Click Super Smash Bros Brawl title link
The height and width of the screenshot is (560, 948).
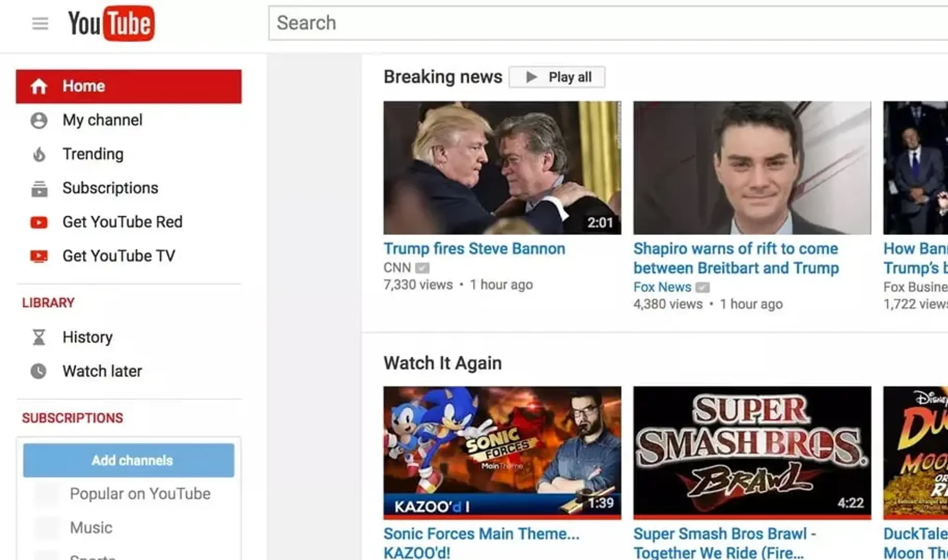click(x=725, y=543)
